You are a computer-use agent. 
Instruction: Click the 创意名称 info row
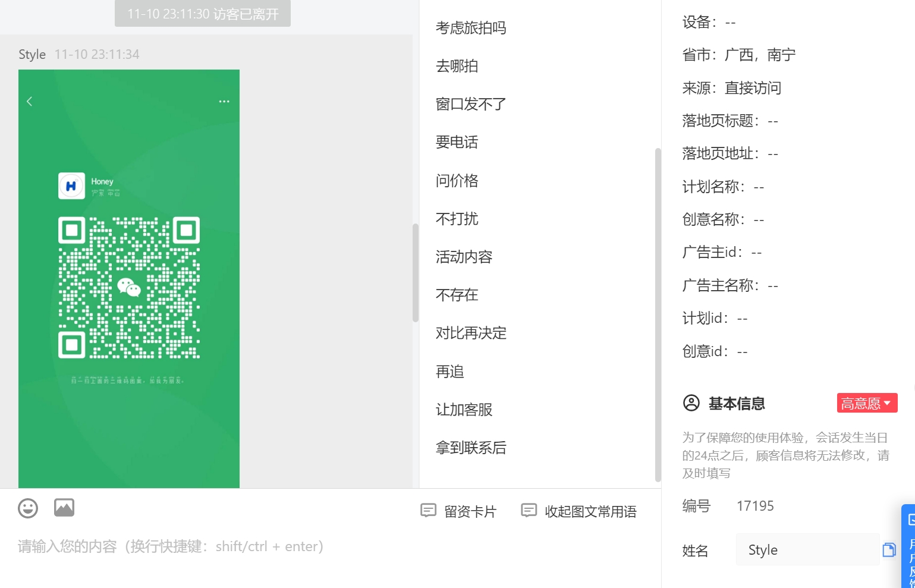click(x=723, y=220)
